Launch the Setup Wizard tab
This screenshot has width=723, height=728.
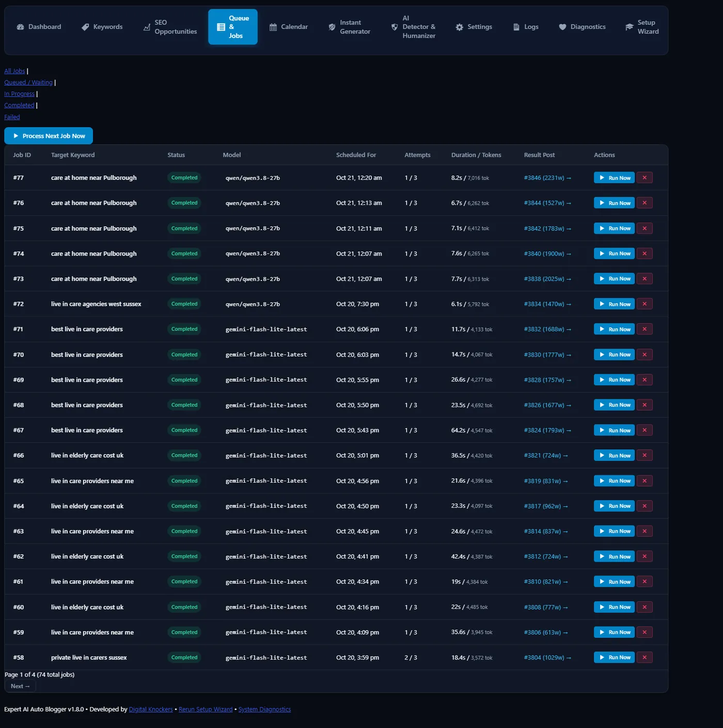[x=642, y=27]
